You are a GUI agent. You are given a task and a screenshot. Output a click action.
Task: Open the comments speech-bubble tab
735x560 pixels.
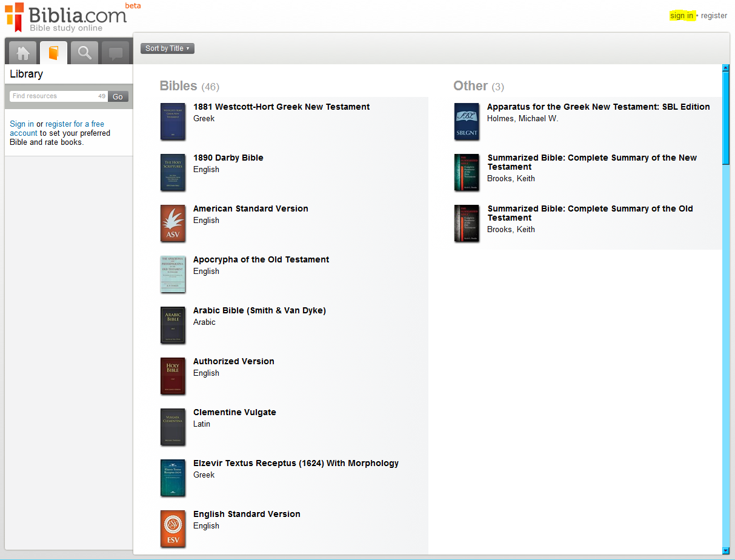coord(115,53)
